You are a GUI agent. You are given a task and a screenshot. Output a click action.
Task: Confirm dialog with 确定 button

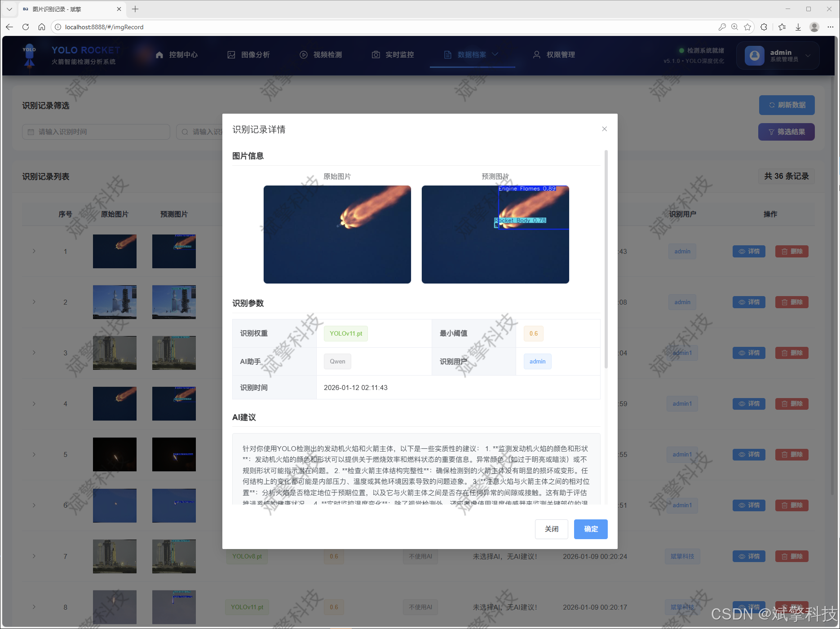(x=591, y=529)
